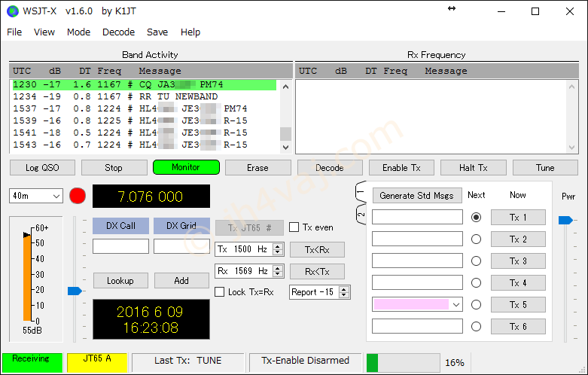Click the Rx<Tx button
This screenshot has width=588, height=375.
pos(317,272)
